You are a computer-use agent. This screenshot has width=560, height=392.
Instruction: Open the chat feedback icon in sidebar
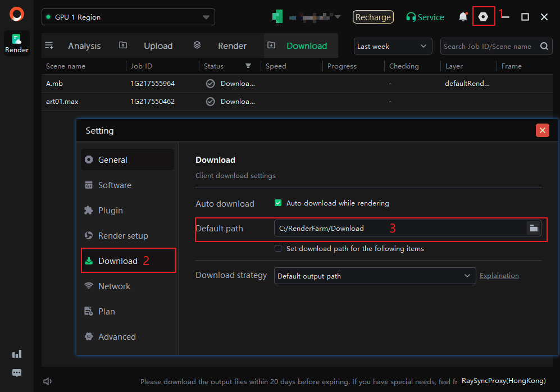17,373
